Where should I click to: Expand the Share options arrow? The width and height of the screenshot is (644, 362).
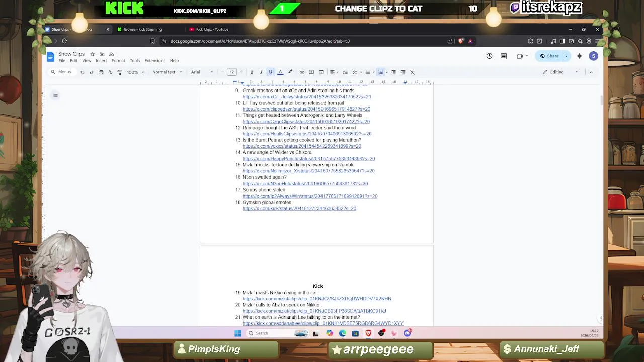[x=566, y=56]
